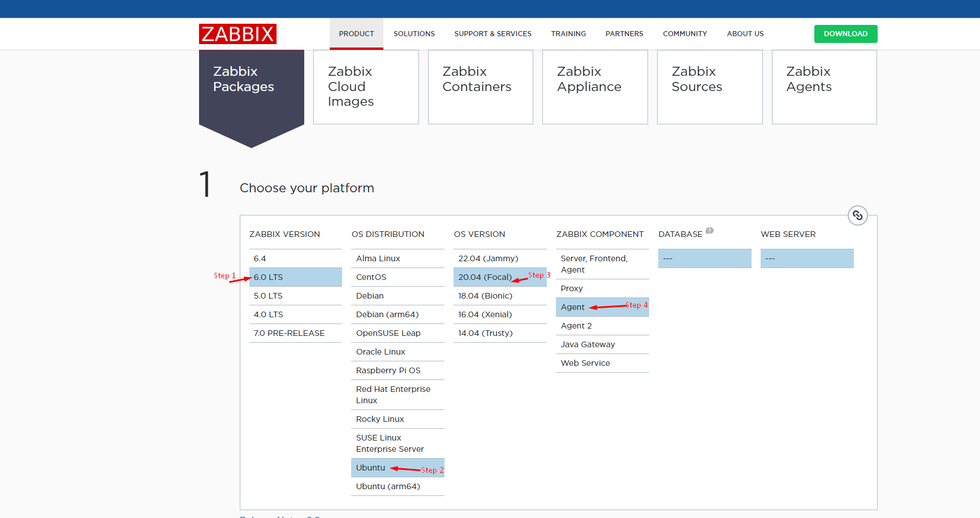Viewport: 980px width, 518px height.
Task: Select Server, Frontend, Agent component
Action: pyautogui.click(x=602, y=264)
